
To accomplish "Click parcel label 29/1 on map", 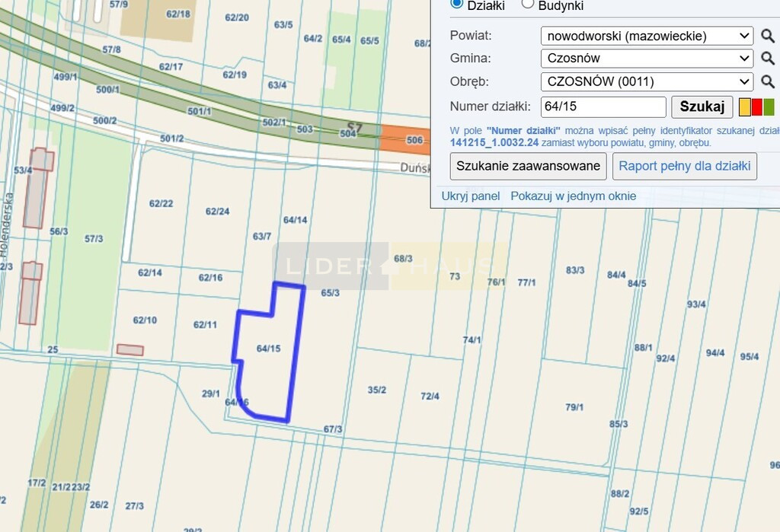I will 210,393.
